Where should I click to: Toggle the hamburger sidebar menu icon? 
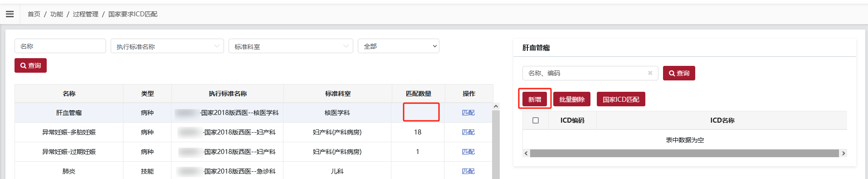point(10,14)
